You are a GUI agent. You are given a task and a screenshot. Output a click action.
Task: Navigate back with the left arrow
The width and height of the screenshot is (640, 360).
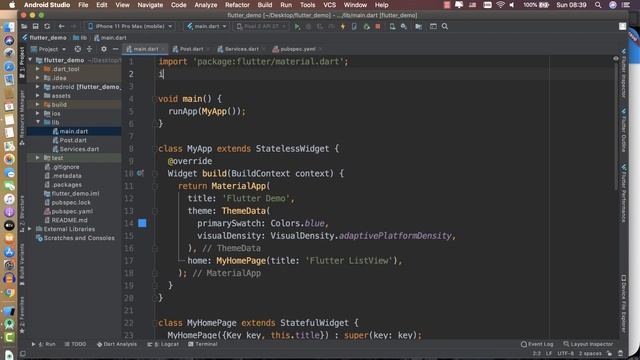click(x=61, y=27)
